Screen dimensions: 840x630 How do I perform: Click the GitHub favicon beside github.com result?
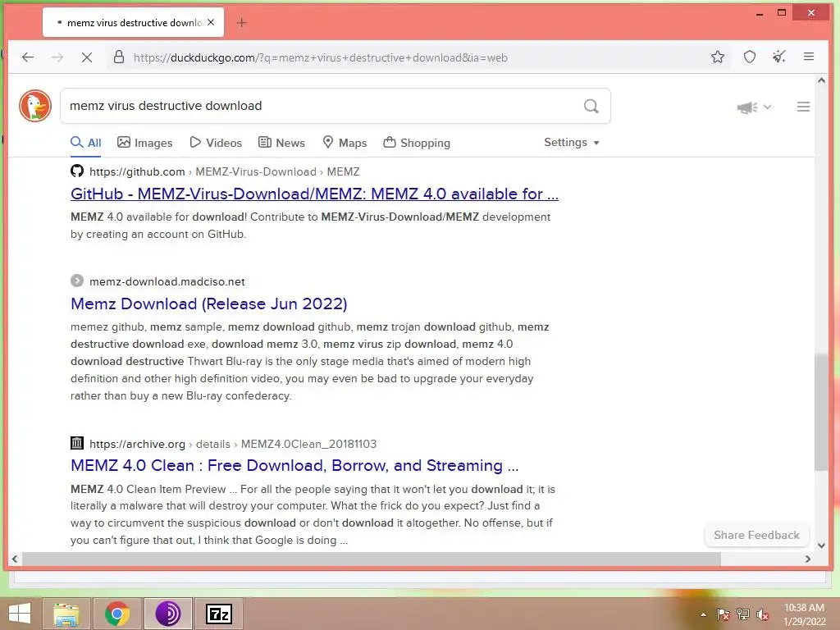pos(77,171)
